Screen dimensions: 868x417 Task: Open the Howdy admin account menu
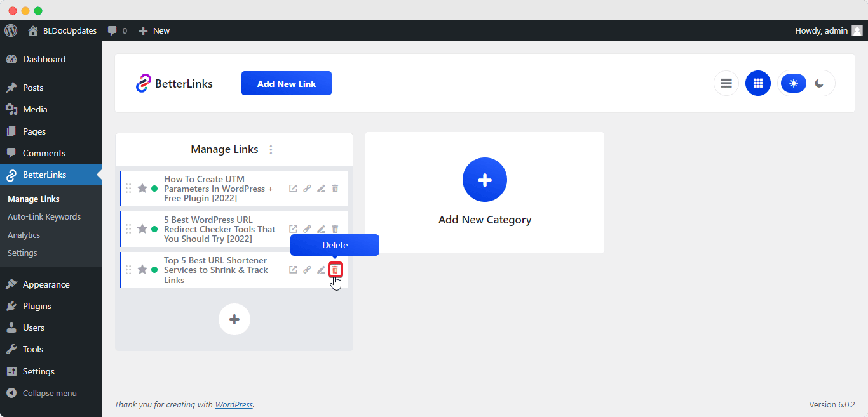[x=823, y=30]
